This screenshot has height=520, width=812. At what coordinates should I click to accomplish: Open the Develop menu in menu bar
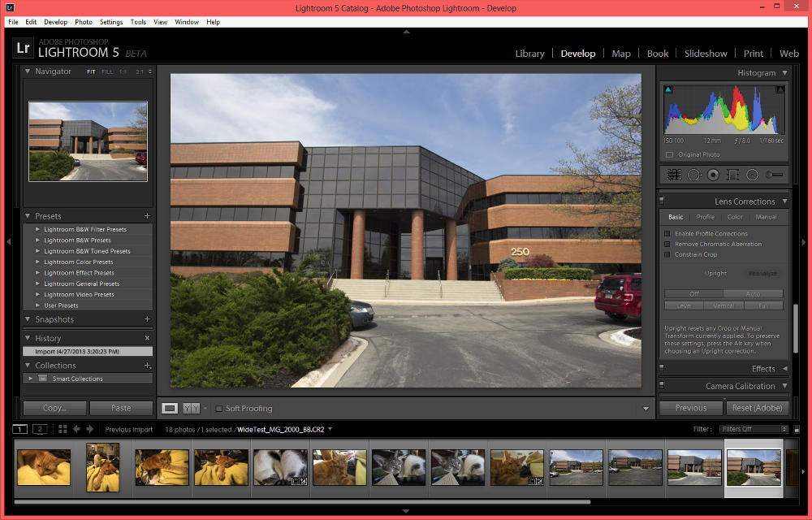pyautogui.click(x=55, y=22)
